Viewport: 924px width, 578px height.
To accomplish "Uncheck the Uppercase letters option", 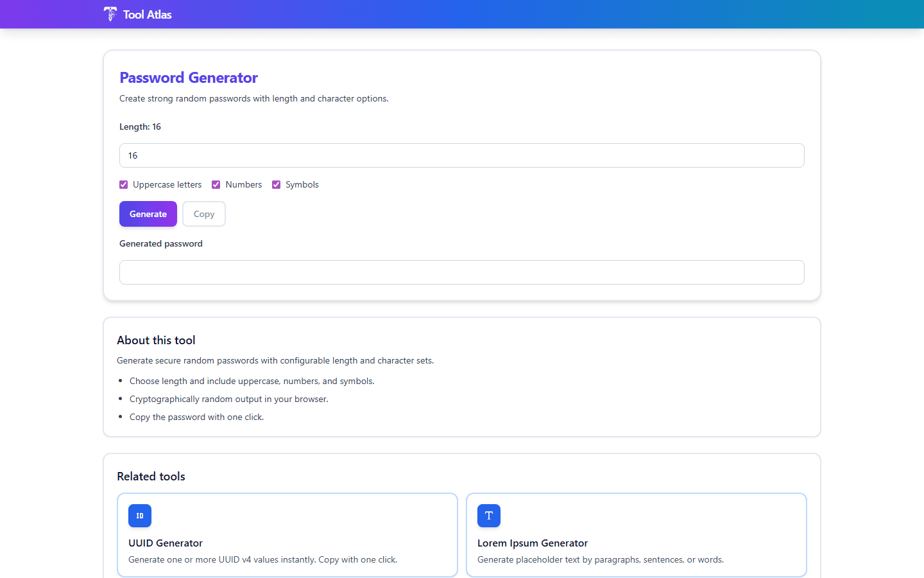I will click(x=123, y=184).
